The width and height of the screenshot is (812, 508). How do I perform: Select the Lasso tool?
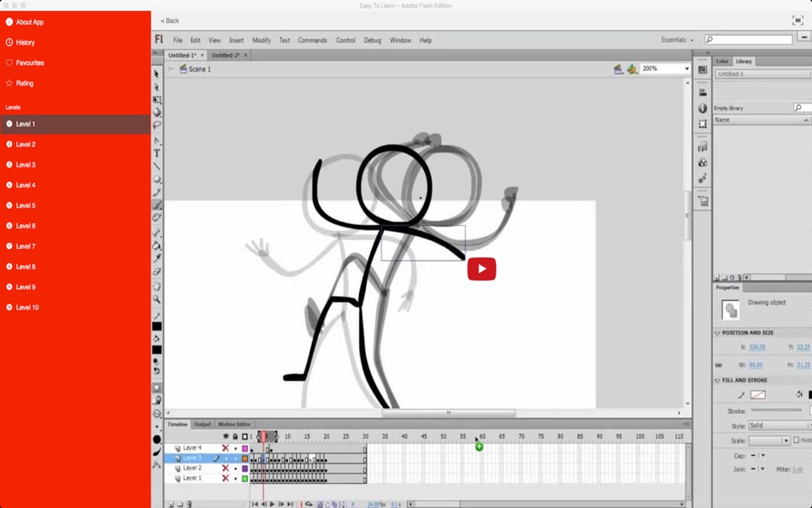pos(156,126)
